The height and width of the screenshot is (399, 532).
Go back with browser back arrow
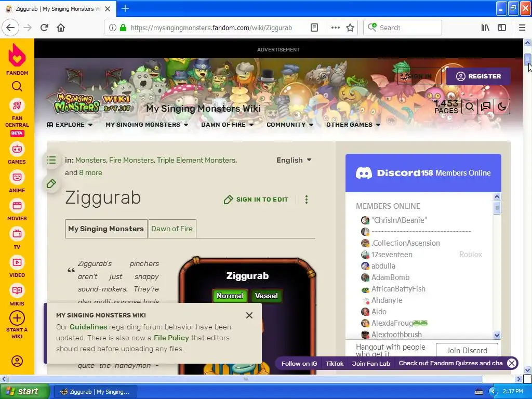click(x=10, y=28)
